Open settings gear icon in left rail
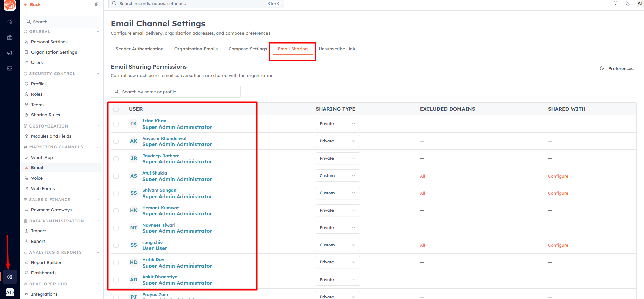 click(10, 277)
